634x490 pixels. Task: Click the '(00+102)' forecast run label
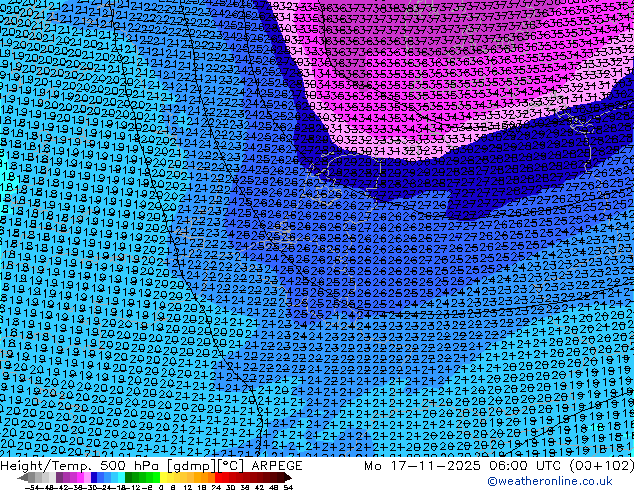tap(601, 466)
